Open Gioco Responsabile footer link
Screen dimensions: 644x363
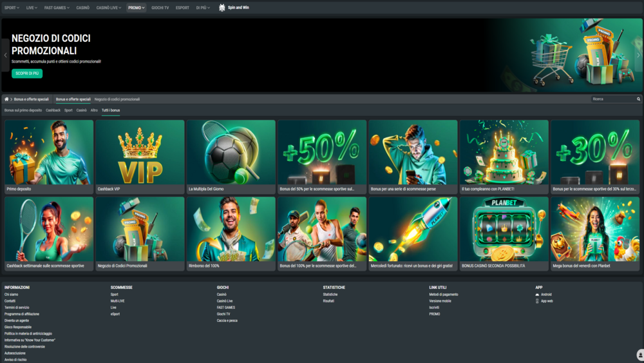click(x=17, y=328)
